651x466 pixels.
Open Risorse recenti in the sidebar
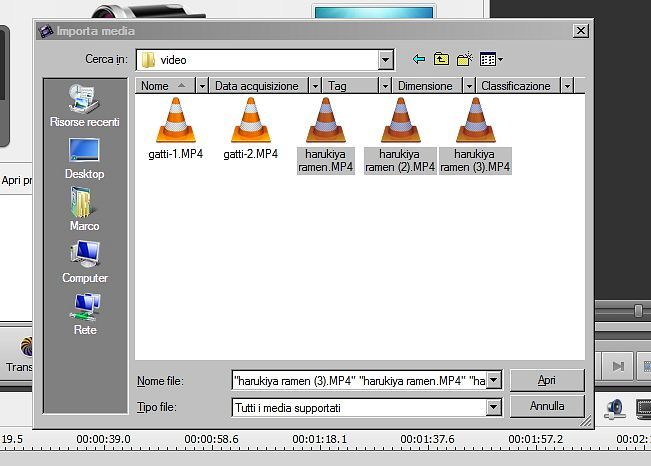click(x=85, y=105)
